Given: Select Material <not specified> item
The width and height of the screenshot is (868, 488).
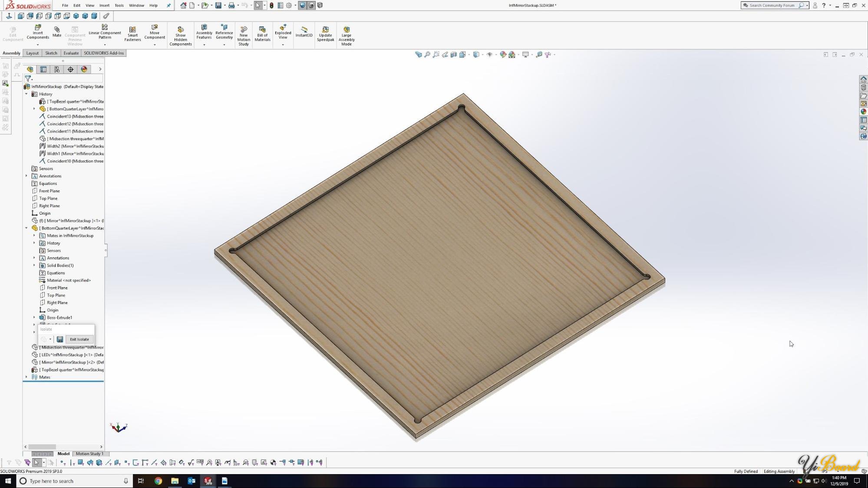Looking at the screenshot, I should pos(65,280).
